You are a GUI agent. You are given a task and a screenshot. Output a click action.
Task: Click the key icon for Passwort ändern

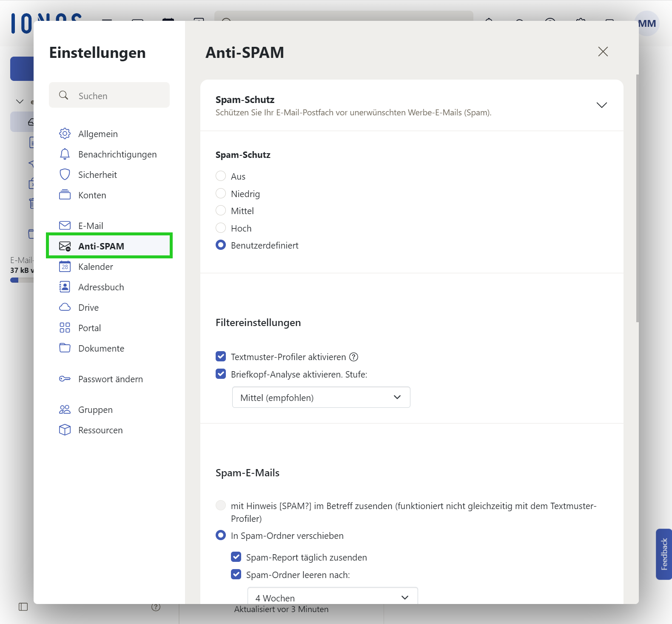coord(65,379)
